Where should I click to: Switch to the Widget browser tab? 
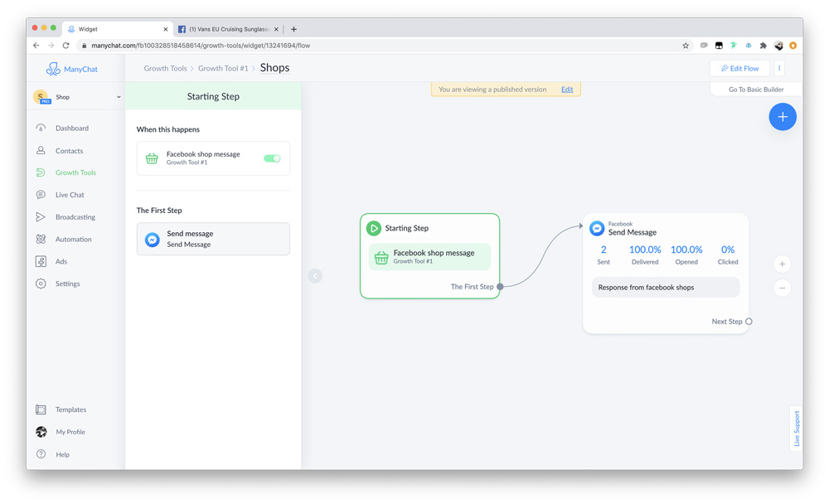click(118, 29)
